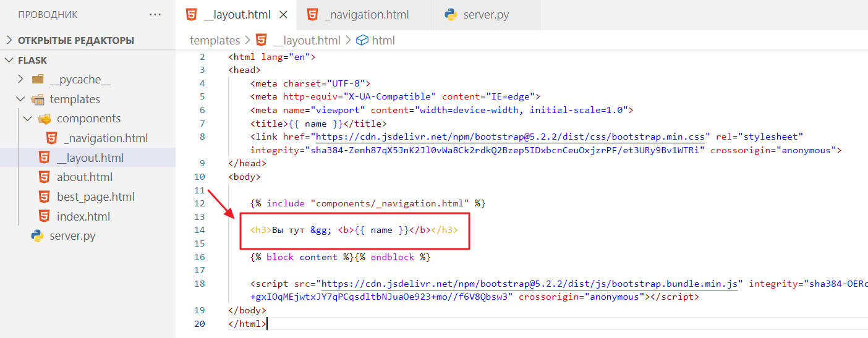Screen dimensions: 868x338
Task: Click templates in the breadcrumb path
Action: (215, 40)
